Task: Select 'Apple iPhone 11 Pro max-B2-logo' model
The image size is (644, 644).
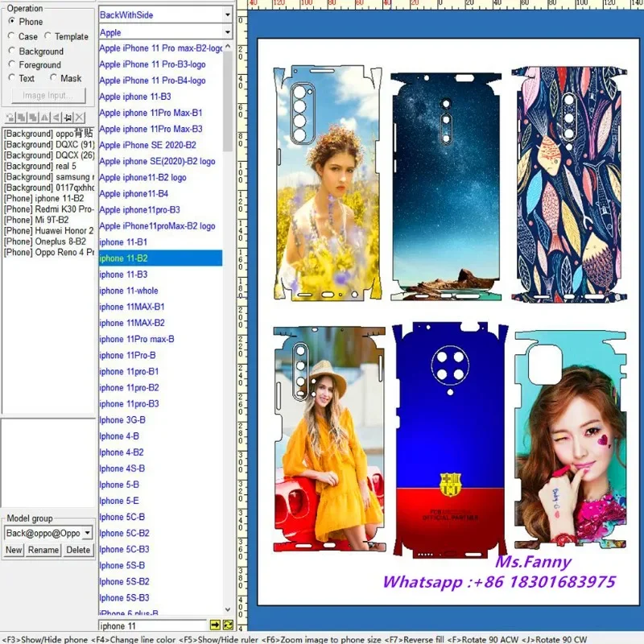Action: [x=160, y=48]
